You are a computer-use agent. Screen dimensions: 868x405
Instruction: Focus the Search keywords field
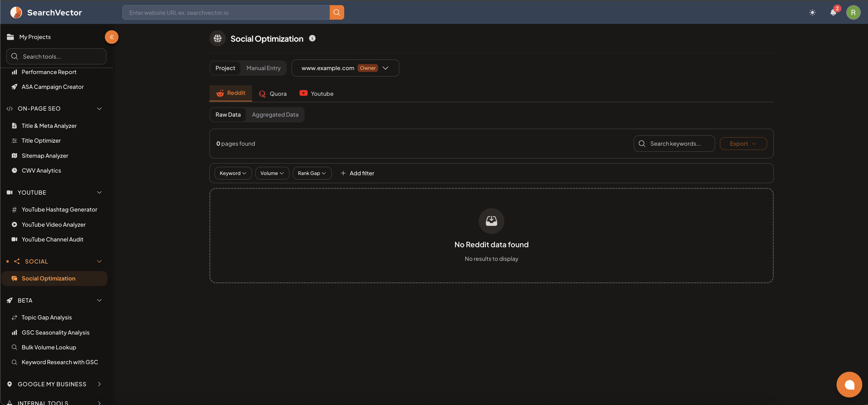point(674,144)
